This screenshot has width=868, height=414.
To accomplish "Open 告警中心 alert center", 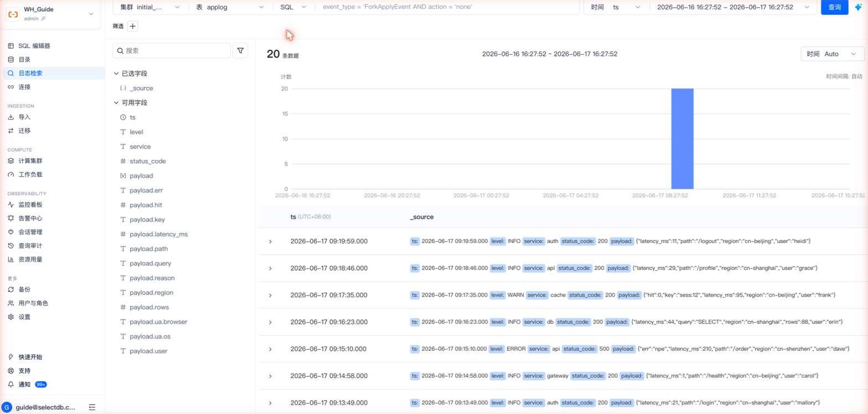I will coord(30,218).
